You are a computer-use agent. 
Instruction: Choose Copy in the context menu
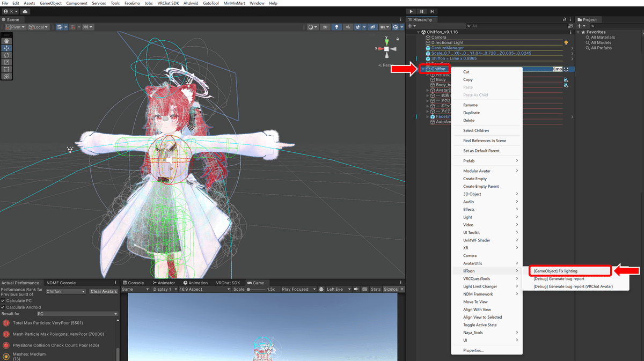[487, 79]
